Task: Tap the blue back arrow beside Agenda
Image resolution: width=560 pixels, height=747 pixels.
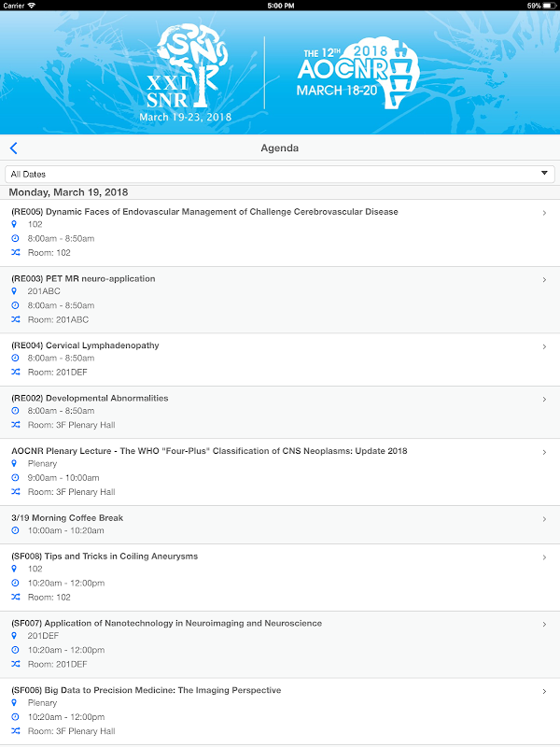Action: point(13,148)
